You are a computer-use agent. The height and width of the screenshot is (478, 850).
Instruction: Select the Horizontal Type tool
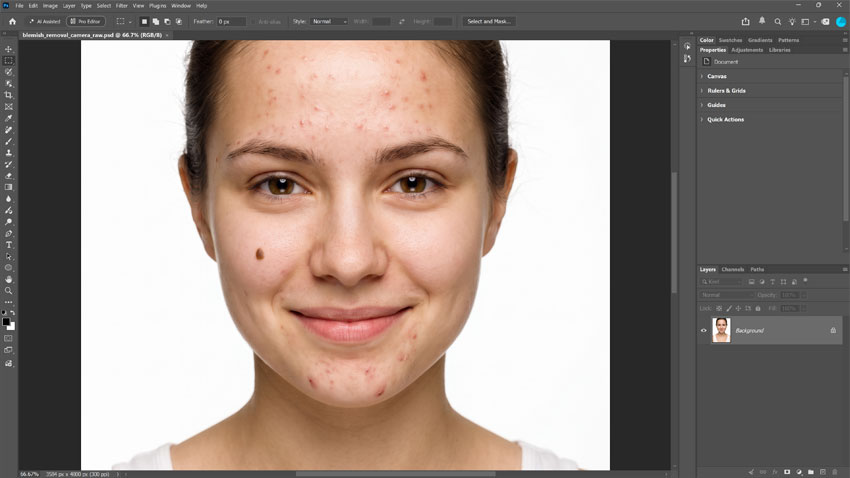9,245
